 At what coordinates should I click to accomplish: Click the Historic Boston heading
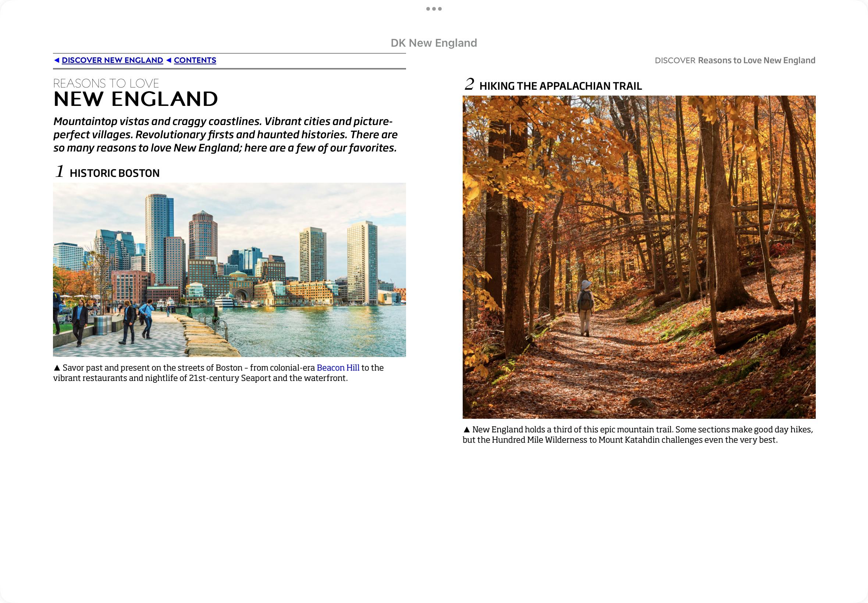click(x=114, y=173)
